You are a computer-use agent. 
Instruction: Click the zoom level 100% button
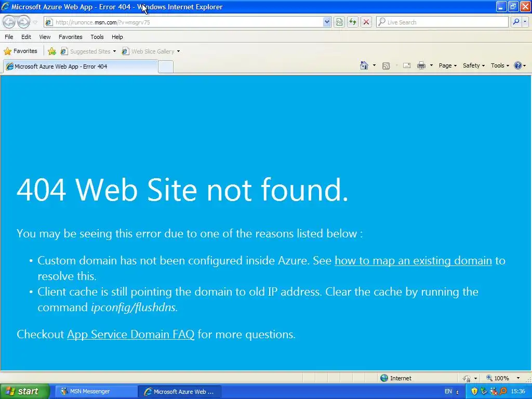click(x=498, y=378)
